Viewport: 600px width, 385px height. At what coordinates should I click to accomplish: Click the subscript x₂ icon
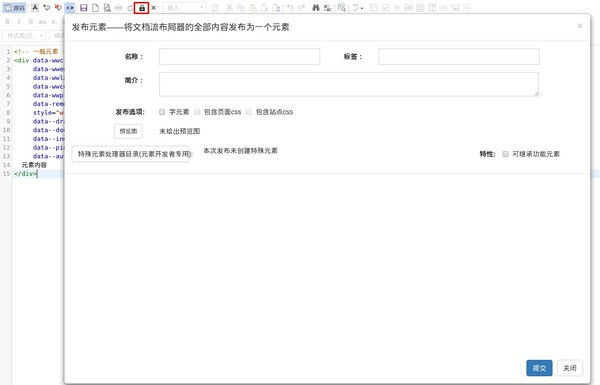tap(54, 22)
